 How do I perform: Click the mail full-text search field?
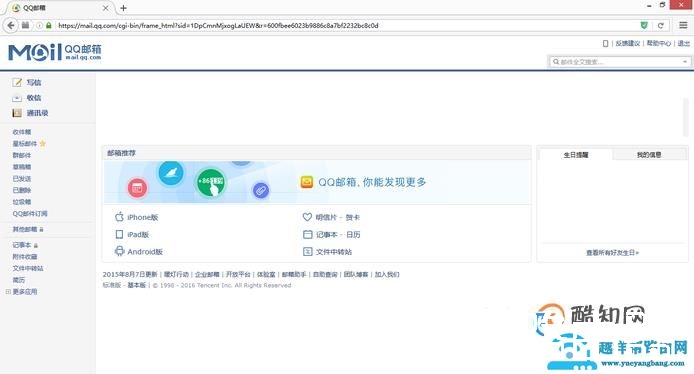tap(619, 62)
